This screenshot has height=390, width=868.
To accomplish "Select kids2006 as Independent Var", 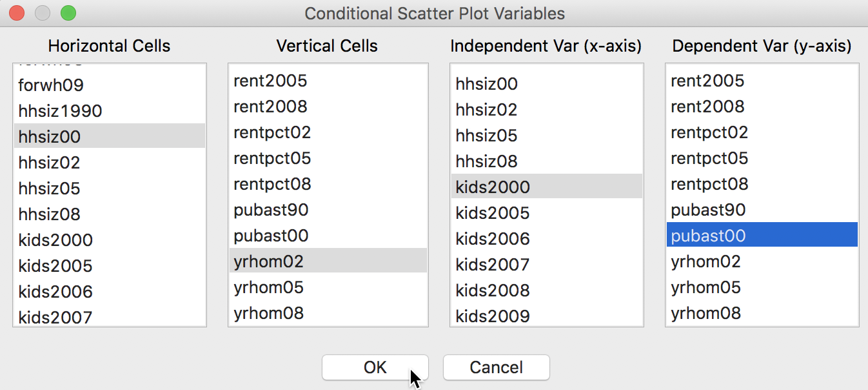I will pos(547,238).
